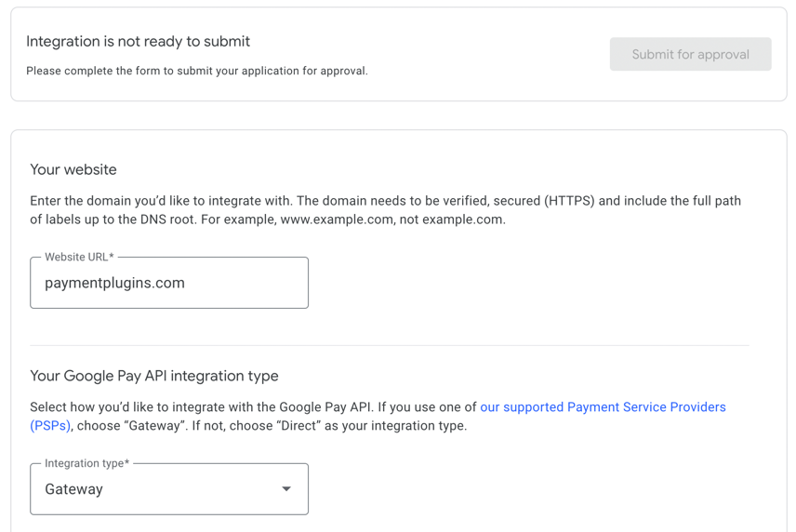Click 'Your Google Pay API integration type' heading
The width and height of the screenshot is (796, 532).
coord(154,376)
